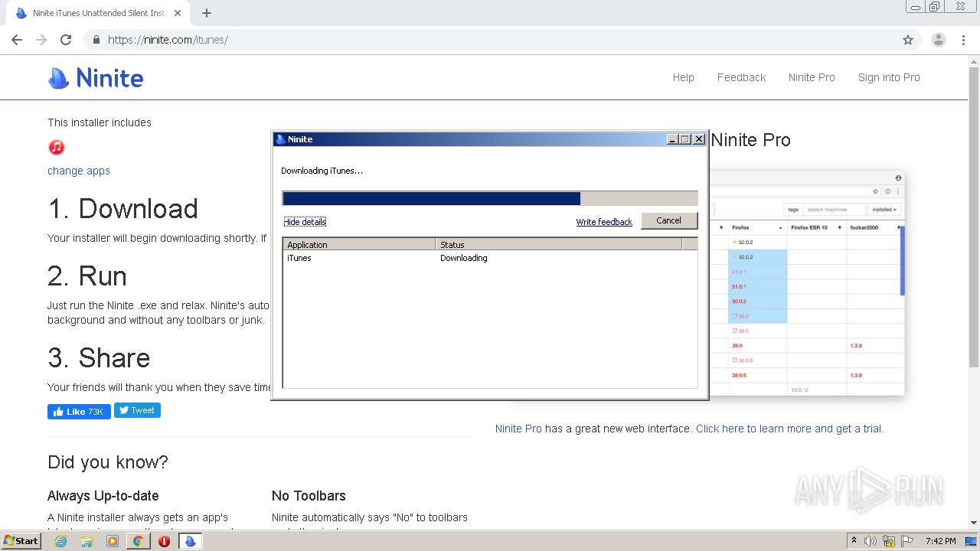Click the Facebook Like 73K button
Image resolution: width=980 pixels, height=551 pixels.
coord(79,412)
